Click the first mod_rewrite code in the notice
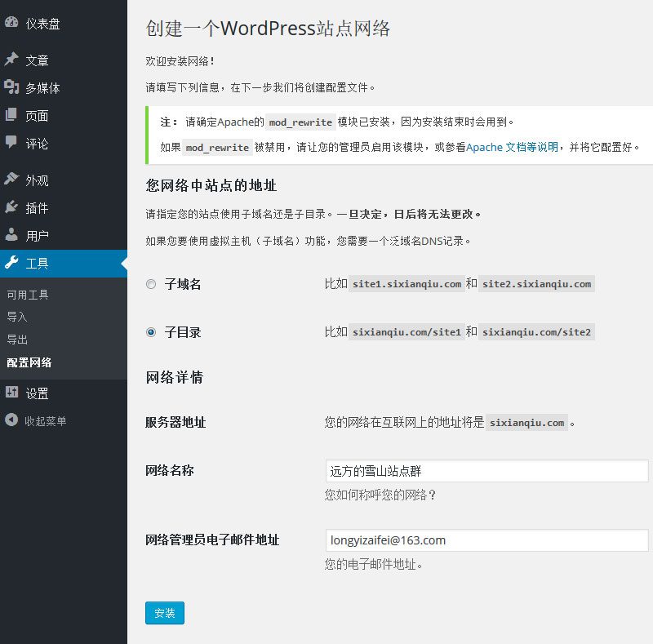The image size is (653, 644). pyautogui.click(x=300, y=122)
